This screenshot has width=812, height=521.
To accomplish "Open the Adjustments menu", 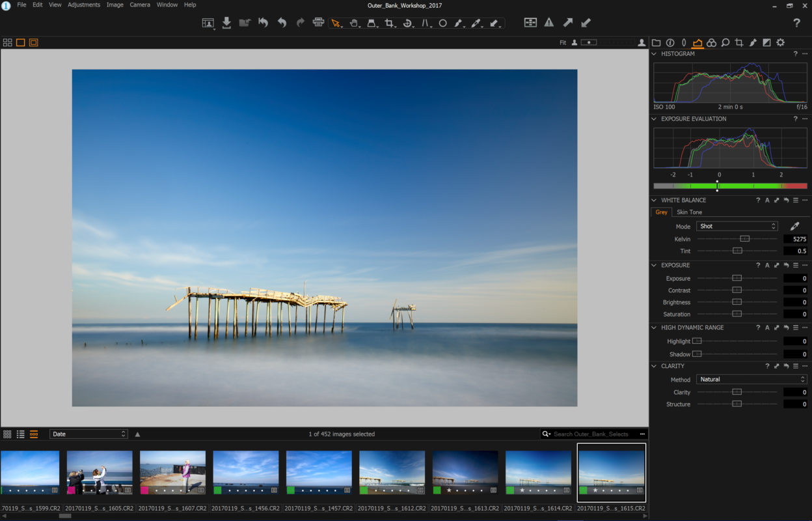I will click(x=84, y=5).
